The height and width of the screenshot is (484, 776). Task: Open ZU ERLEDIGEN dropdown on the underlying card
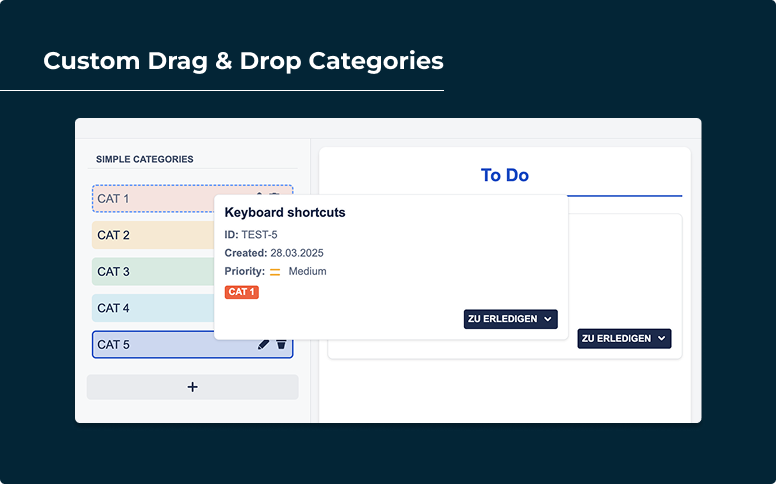click(624, 339)
